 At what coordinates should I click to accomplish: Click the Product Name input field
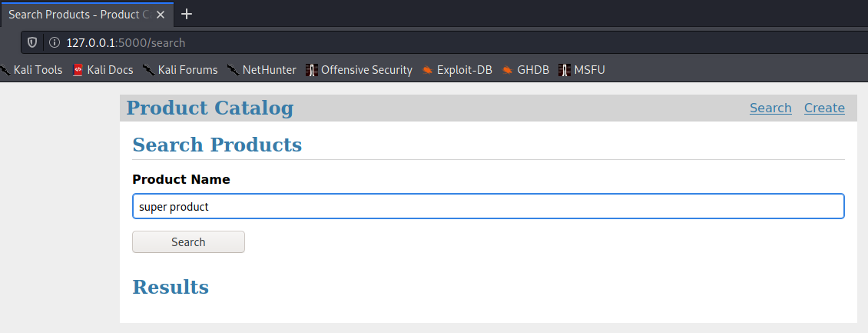(489, 206)
